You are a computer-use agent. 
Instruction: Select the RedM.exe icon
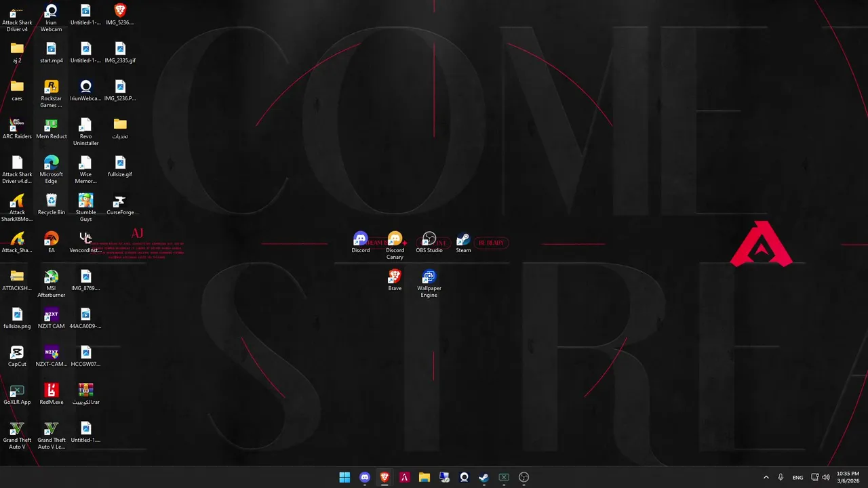click(x=51, y=394)
